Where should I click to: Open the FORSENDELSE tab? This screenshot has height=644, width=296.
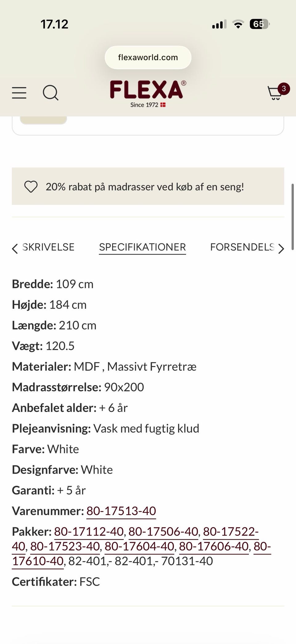point(243,247)
